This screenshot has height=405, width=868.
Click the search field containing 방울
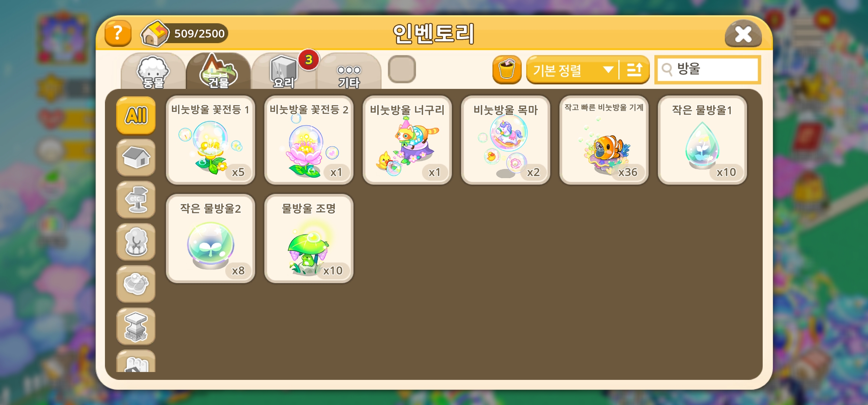(x=708, y=69)
